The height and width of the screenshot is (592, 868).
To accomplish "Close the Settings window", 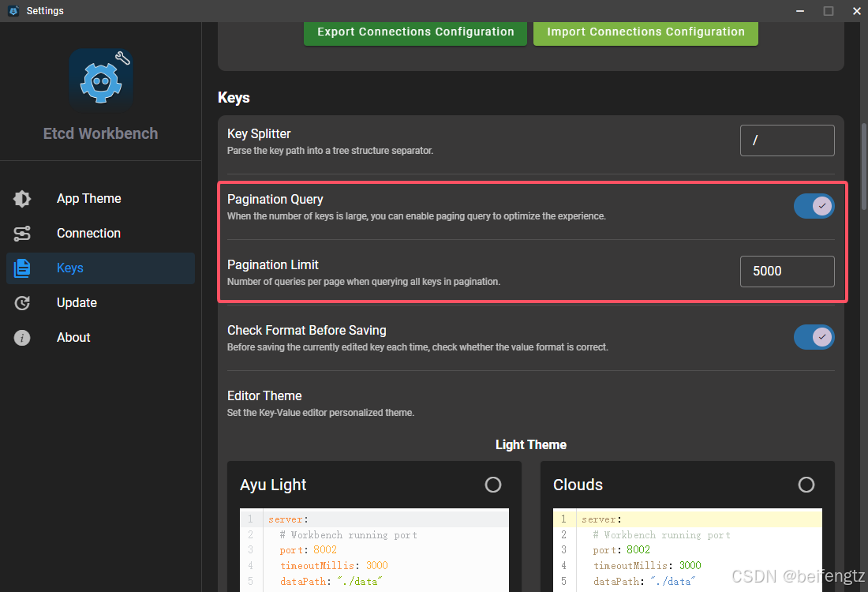I will point(856,11).
